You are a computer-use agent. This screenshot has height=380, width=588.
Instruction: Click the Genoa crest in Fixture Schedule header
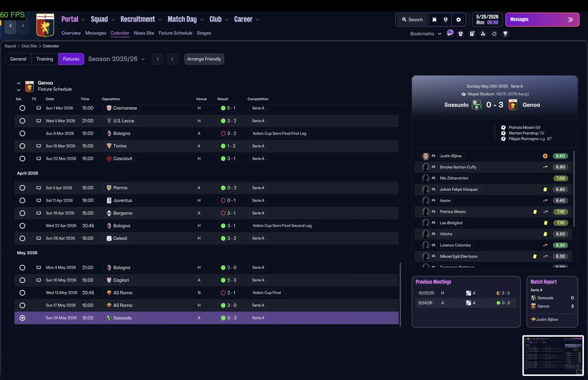29,86
